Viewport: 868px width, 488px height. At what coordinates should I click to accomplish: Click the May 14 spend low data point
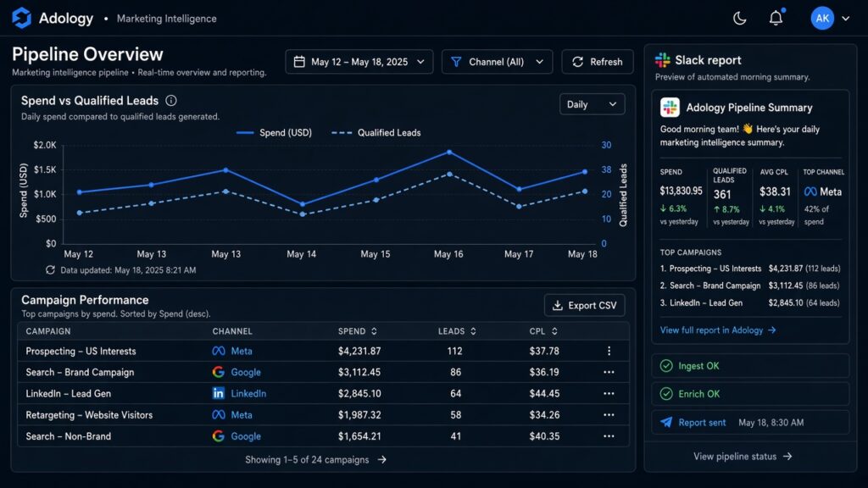pyautogui.click(x=303, y=204)
